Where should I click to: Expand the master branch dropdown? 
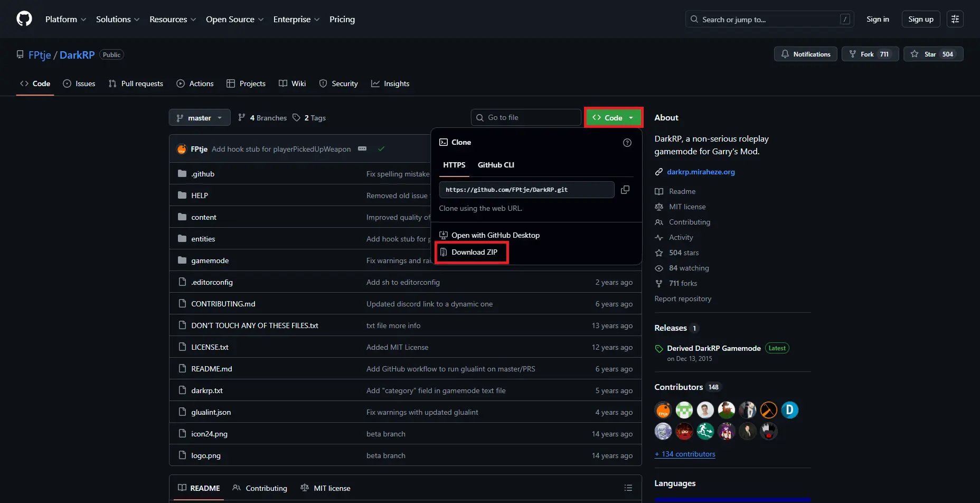(200, 118)
